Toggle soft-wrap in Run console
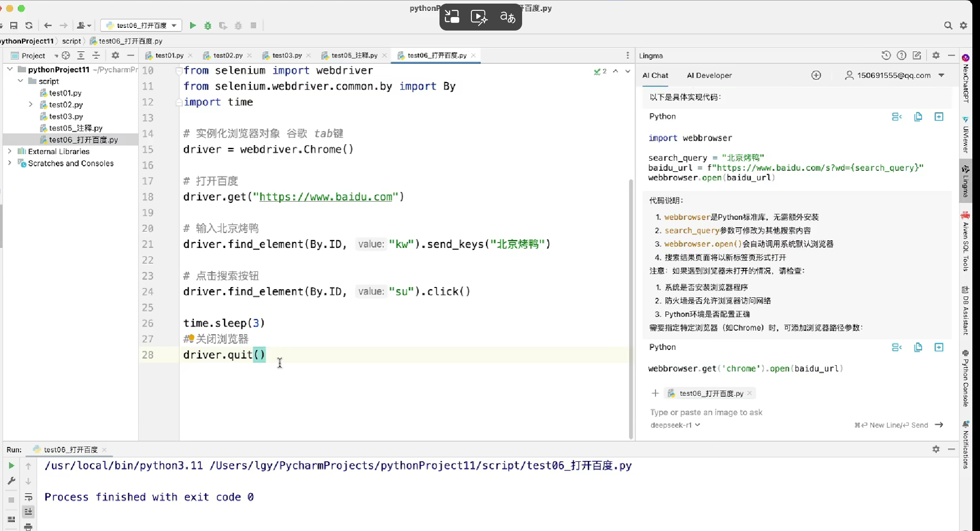 point(28,497)
